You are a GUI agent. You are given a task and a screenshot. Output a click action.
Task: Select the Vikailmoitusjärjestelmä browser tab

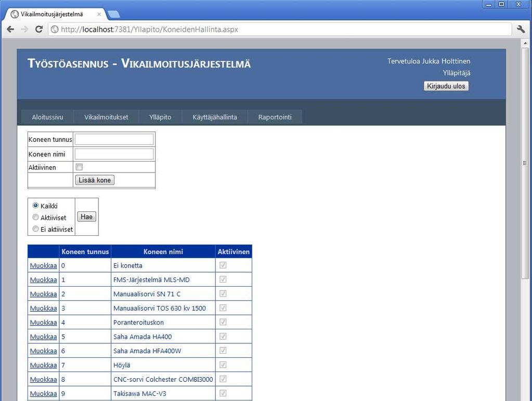pyautogui.click(x=54, y=14)
